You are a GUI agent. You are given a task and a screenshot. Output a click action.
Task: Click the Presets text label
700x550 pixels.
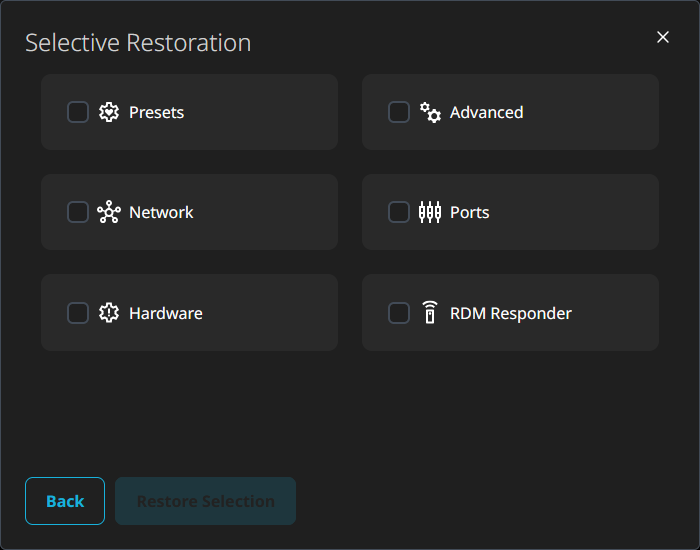pos(156,112)
